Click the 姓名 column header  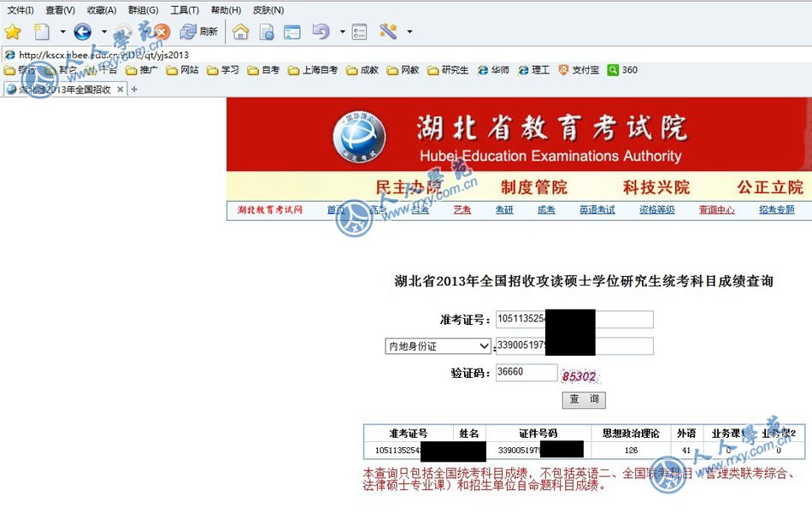(x=468, y=433)
